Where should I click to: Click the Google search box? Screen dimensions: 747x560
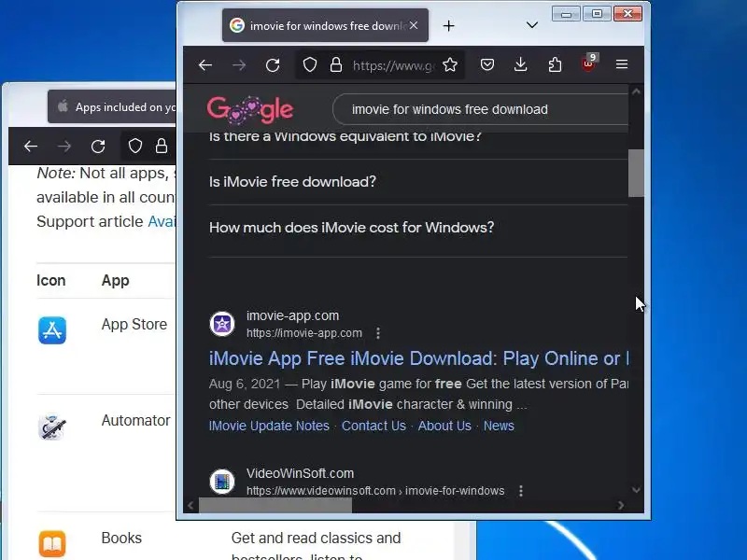pyautogui.click(x=480, y=109)
